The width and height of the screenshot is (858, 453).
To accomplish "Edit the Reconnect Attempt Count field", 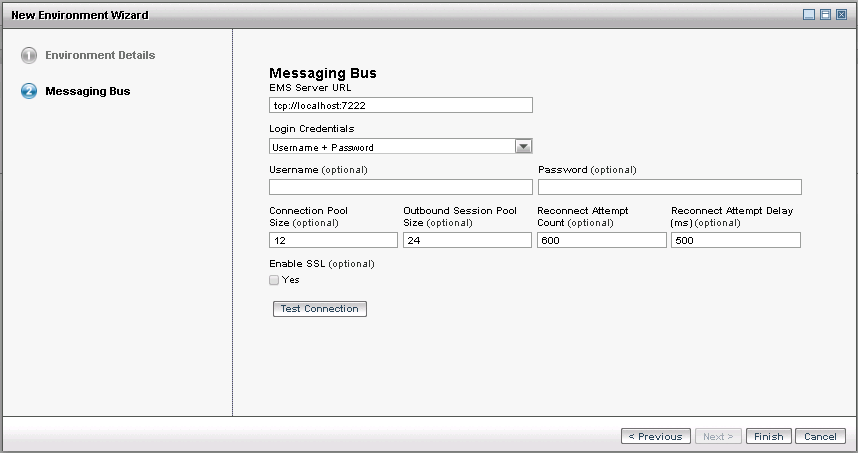I will (601, 240).
